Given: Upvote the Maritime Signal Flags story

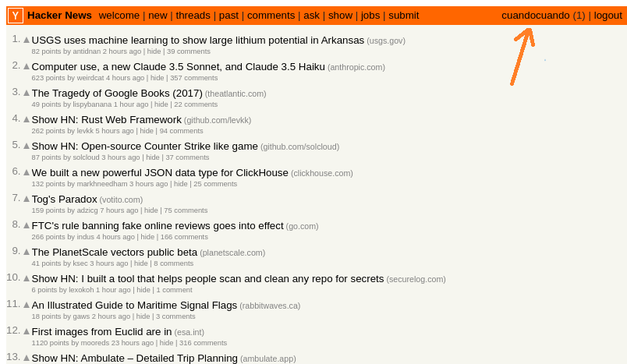Looking at the screenshot, I should (x=27, y=305).
